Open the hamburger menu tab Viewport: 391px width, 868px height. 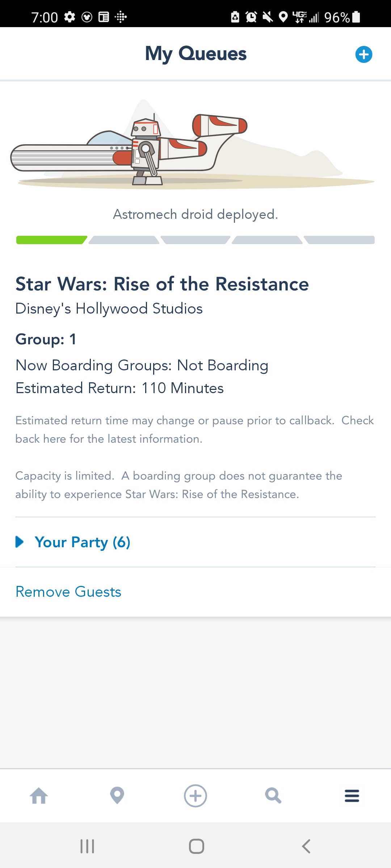pos(352,796)
